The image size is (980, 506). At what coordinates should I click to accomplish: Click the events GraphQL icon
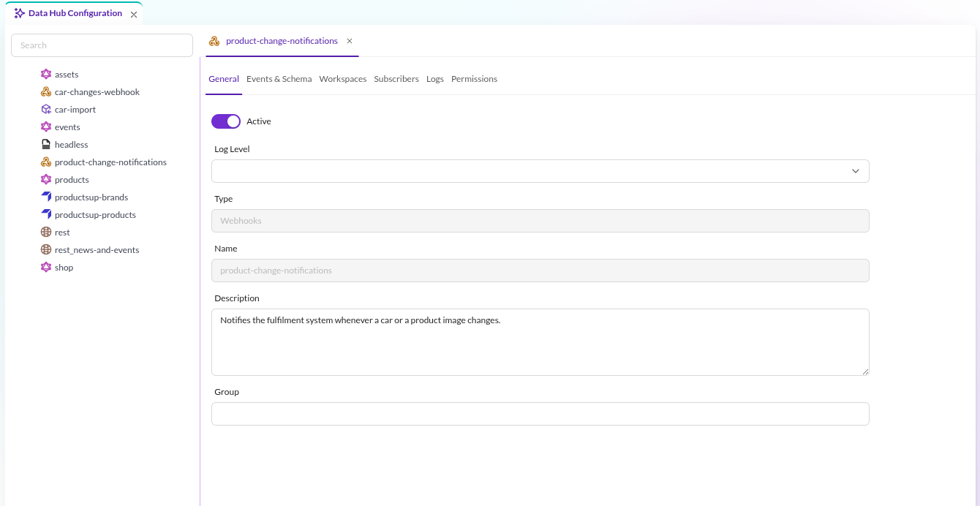[46, 127]
